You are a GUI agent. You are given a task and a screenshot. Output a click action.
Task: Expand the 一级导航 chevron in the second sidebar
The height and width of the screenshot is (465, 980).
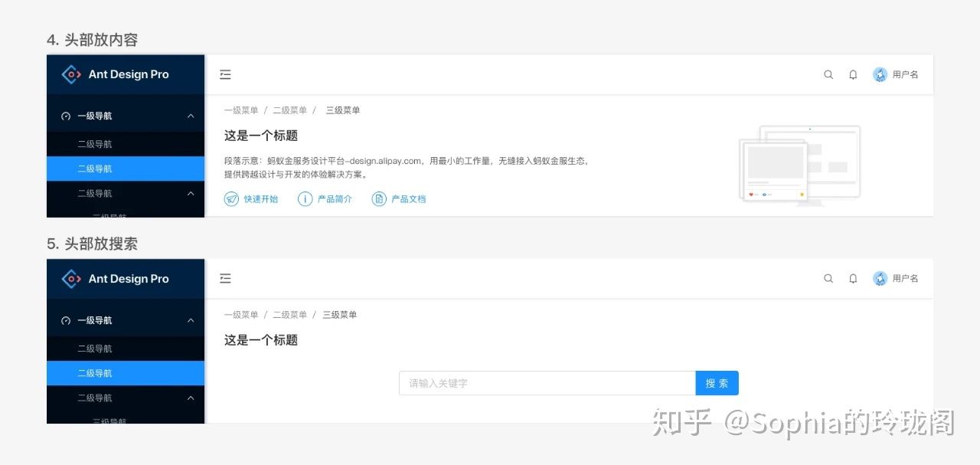190,319
